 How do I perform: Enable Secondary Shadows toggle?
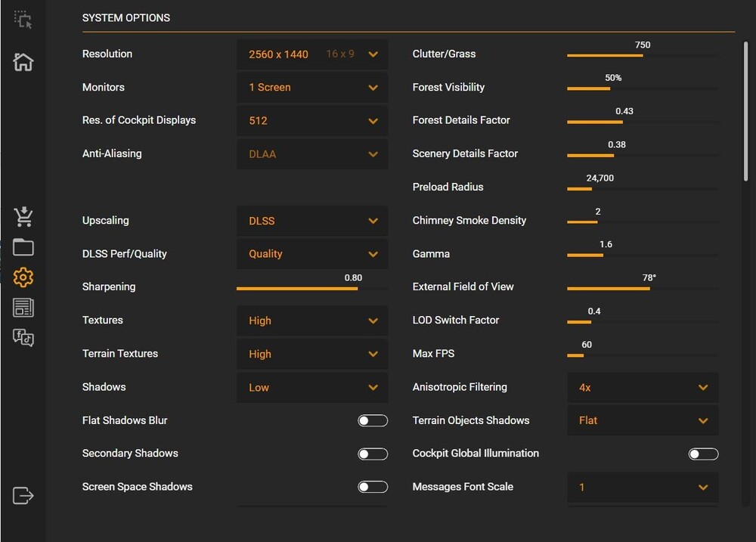[x=373, y=454]
